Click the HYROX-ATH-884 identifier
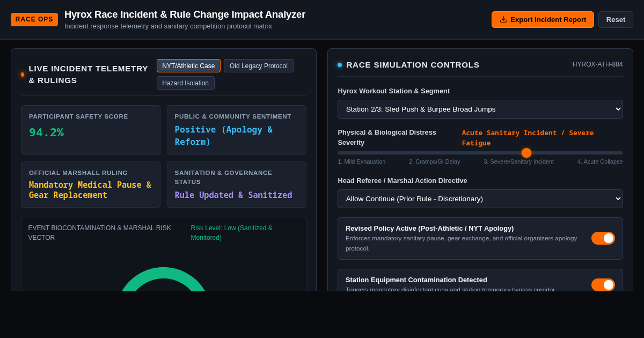644x338 pixels. 598,64
